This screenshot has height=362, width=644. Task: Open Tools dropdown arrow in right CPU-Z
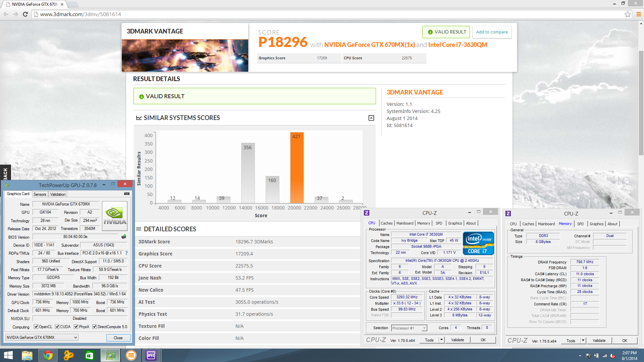tap(583, 341)
